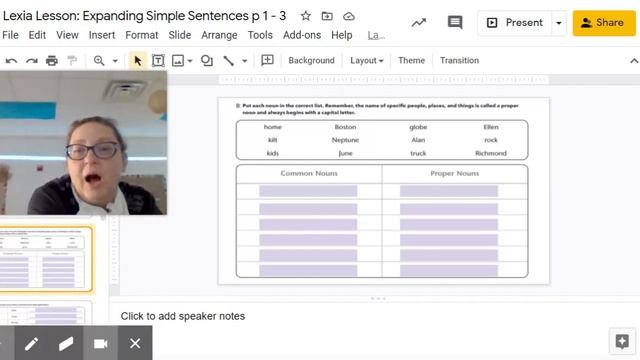Toggle the webcam camera button
Screen dimensions: 640x360
click(x=100, y=343)
